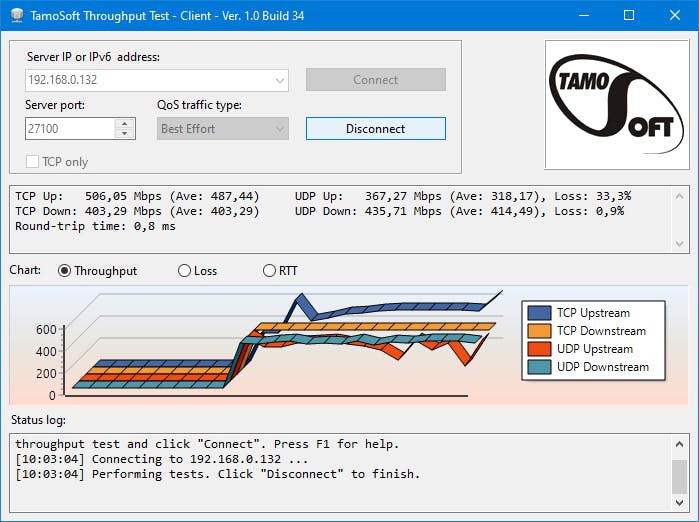This screenshot has width=699, height=522.
Task: Click the 600 value on chart axis
Action: point(46,329)
